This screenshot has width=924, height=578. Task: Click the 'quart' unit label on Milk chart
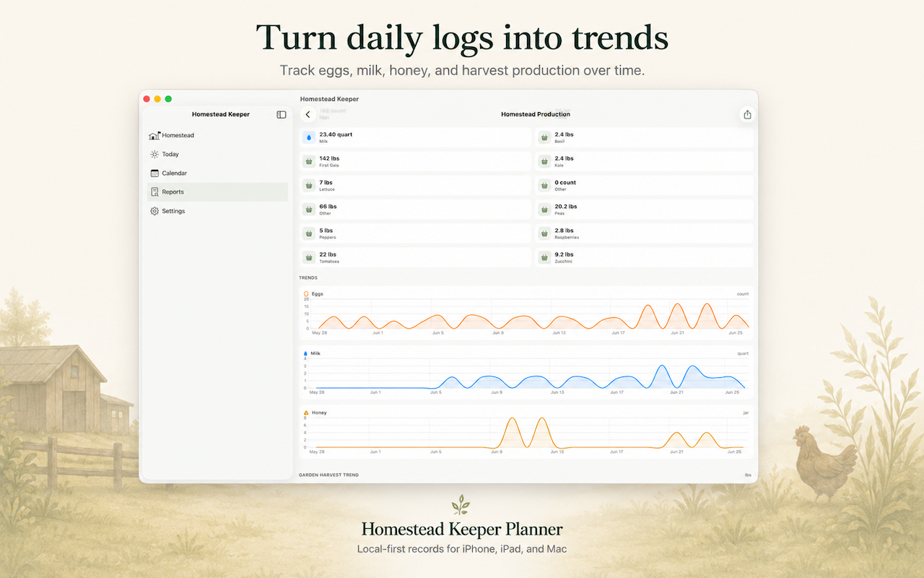point(743,354)
